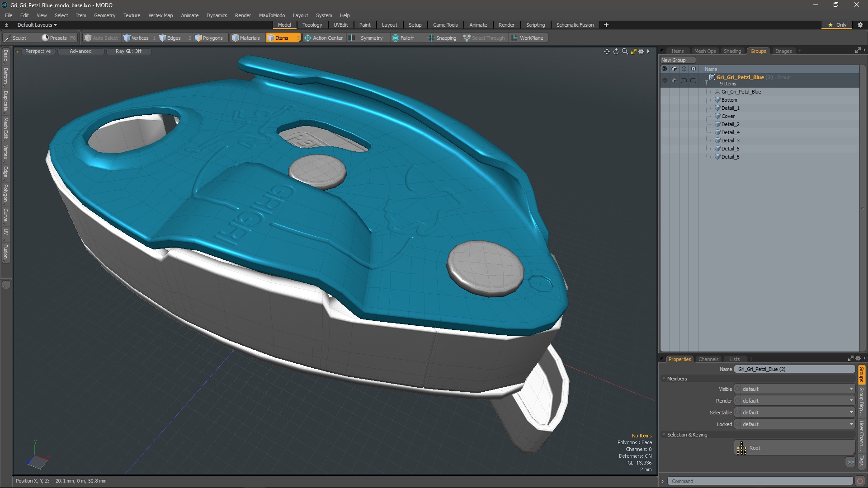Click the double-arrow more button in Properties

850,462
